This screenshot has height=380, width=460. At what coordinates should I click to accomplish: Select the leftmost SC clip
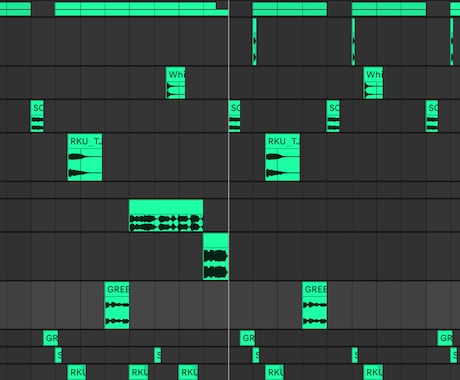click(37, 116)
